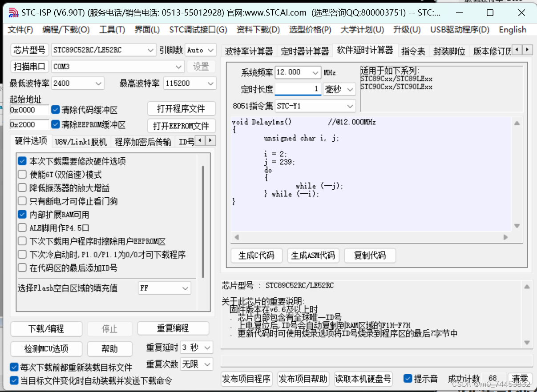Enable 下次冷启动时P1.0/P1.1为0/0 checkbox
Viewport: 537px width, 392px height.
click(x=22, y=255)
